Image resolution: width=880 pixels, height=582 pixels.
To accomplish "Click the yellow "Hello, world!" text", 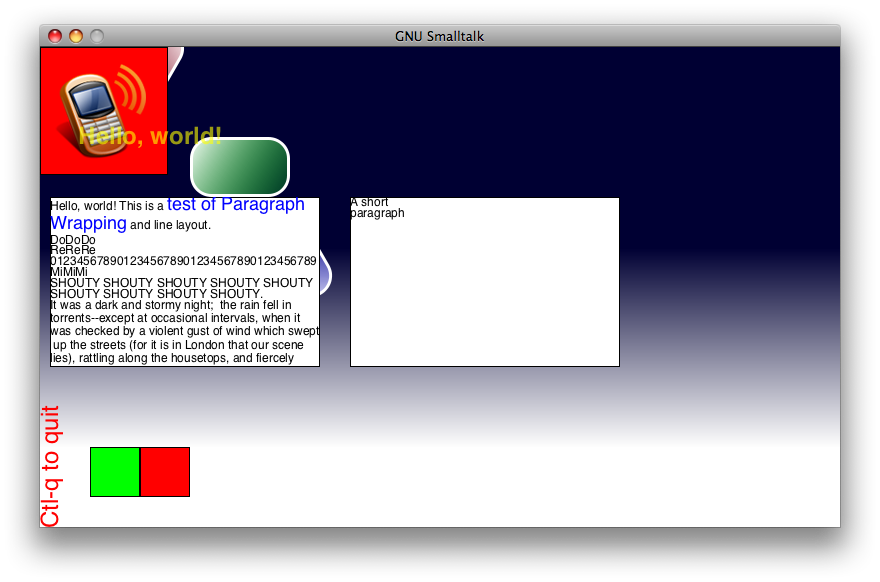I will tap(150, 137).
